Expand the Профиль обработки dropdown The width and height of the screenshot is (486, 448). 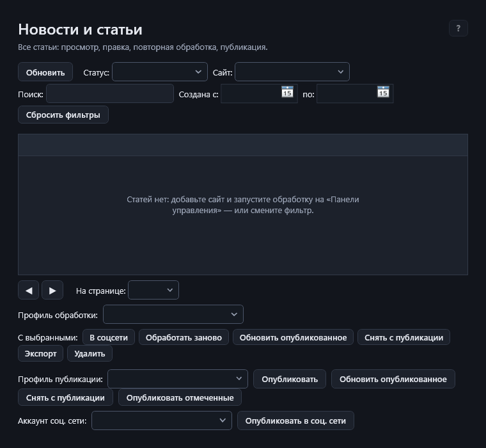173,315
